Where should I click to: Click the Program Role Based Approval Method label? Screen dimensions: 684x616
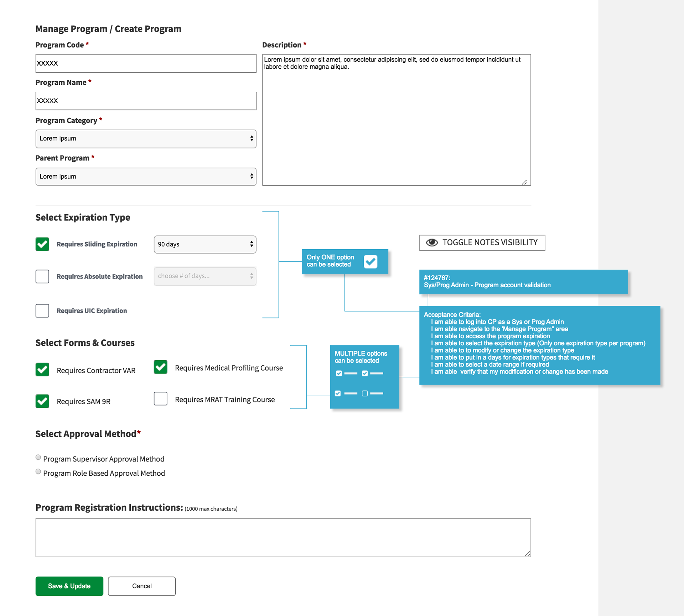[x=104, y=473]
